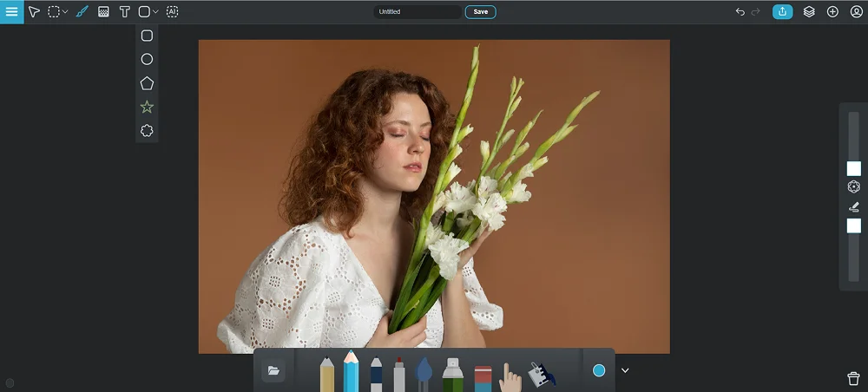Open the Layers panel
This screenshot has width=868, height=392.
click(x=809, y=12)
